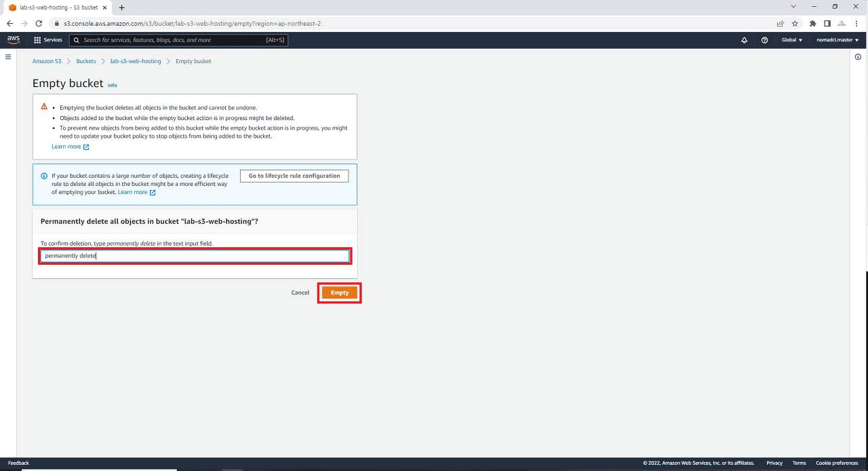Open the right-side info panel icon
The image size is (868, 471).
(x=859, y=57)
